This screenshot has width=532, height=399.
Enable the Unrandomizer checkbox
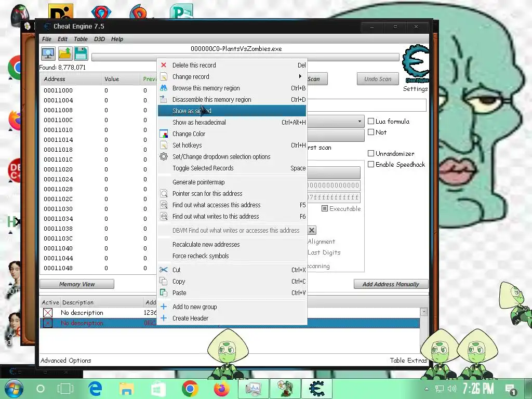pos(371,153)
